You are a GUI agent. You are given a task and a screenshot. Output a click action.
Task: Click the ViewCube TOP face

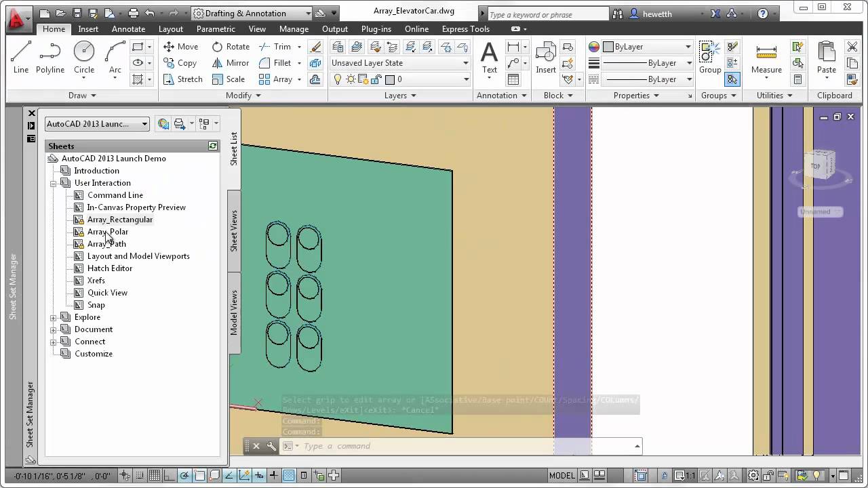[x=816, y=166]
